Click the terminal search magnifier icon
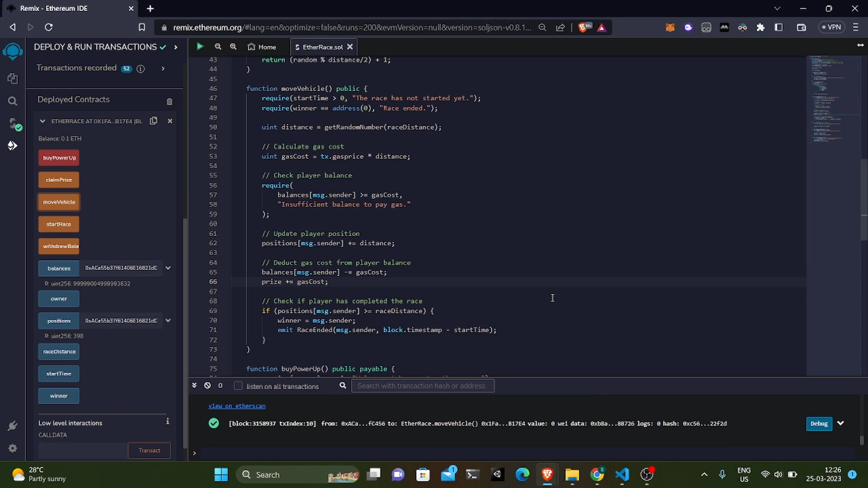The width and height of the screenshot is (868, 488). (343, 385)
